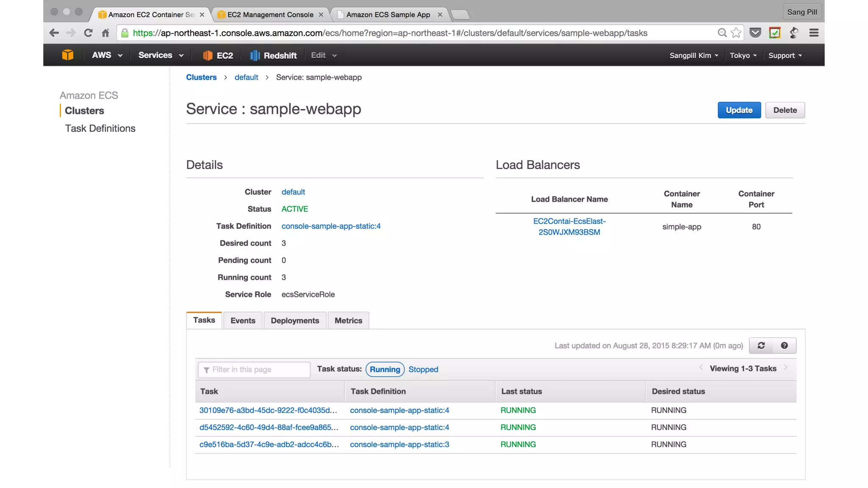Open the Support dropdown menu
This screenshot has width=868, height=488.
(x=785, y=55)
